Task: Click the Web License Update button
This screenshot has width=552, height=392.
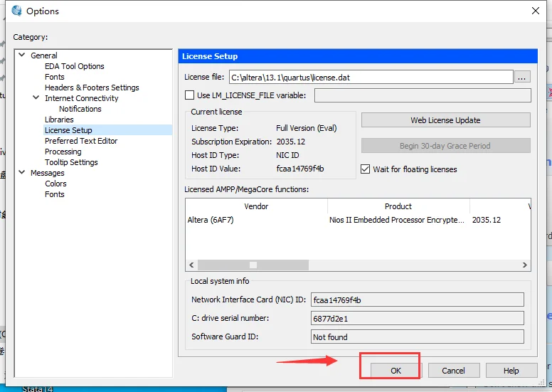Action: tap(446, 120)
